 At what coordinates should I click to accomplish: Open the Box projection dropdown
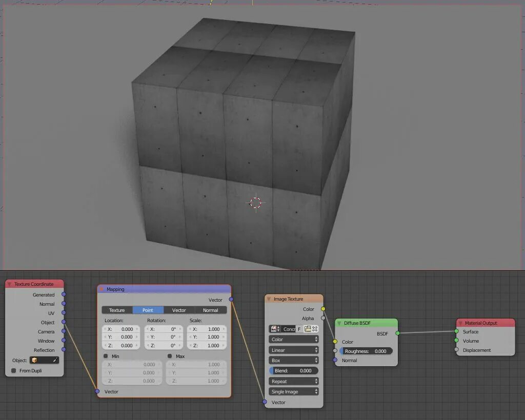pos(294,361)
